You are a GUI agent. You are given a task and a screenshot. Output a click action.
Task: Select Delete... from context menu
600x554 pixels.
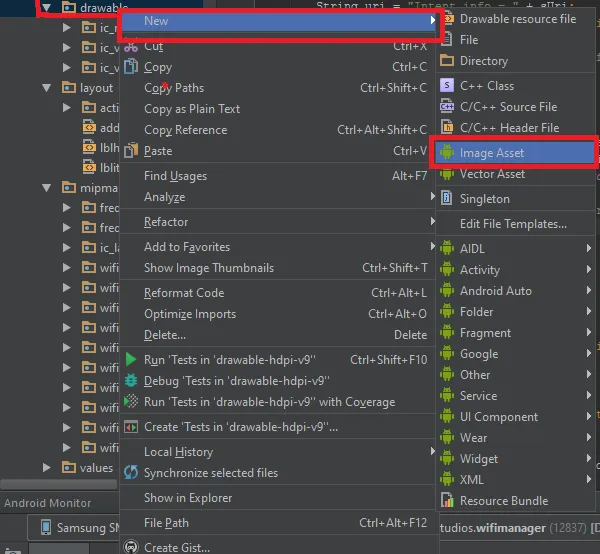pyautogui.click(x=277, y=335)
